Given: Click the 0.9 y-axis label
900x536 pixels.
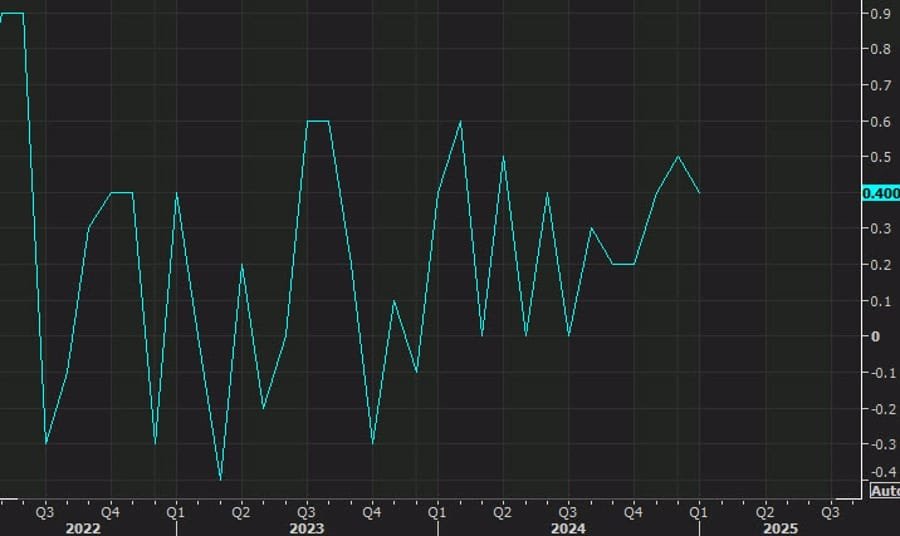Looking at the screenshot, I should [881, 14].
